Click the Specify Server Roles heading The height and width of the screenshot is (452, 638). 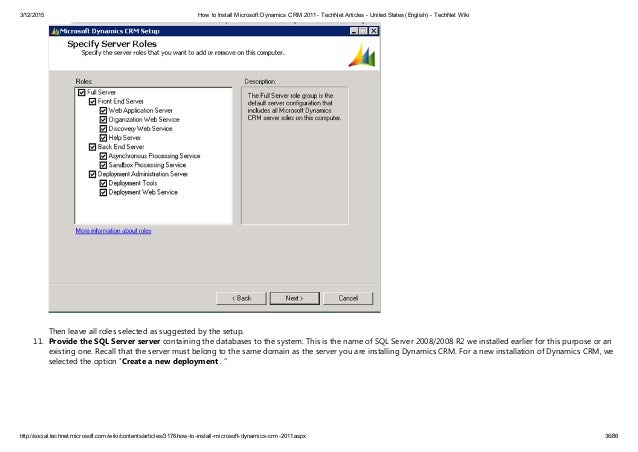[112, 44]
